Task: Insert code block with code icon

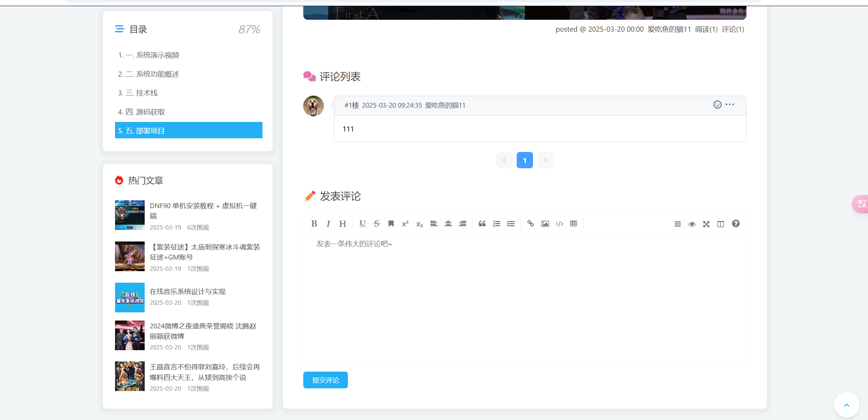Action: 559,224
